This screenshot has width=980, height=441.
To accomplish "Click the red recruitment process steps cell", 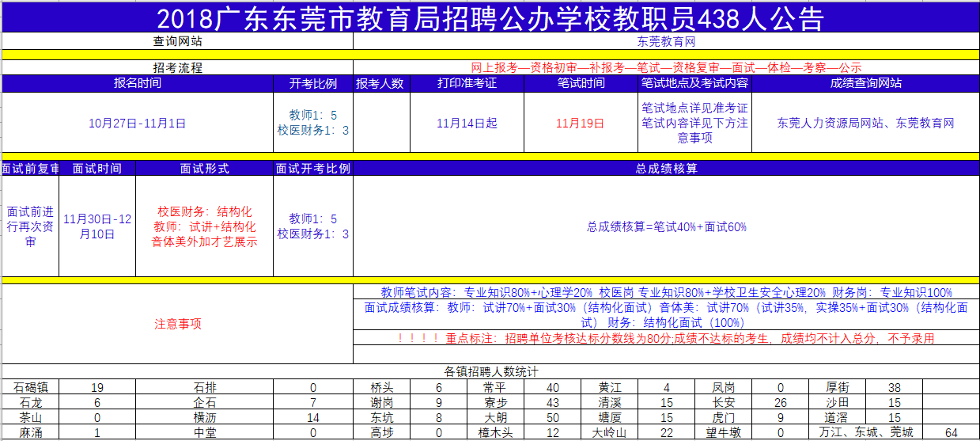I will [666, 68].
